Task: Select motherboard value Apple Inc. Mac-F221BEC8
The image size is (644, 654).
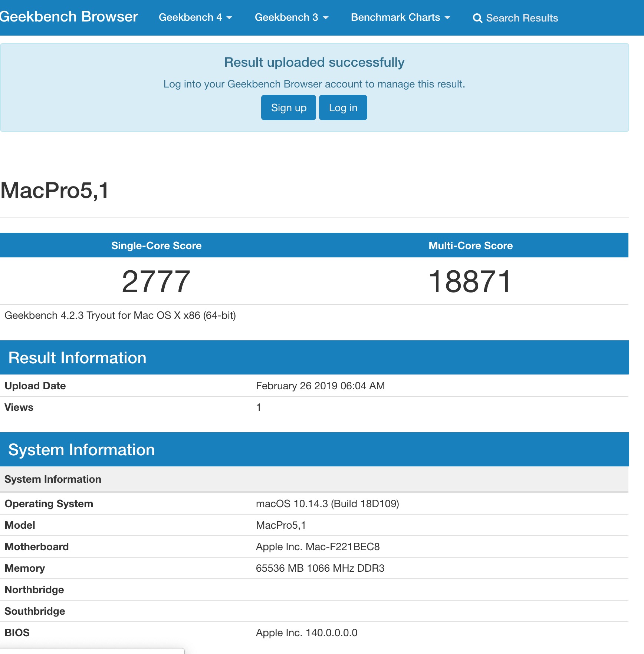Action: (x=318, y=547)
